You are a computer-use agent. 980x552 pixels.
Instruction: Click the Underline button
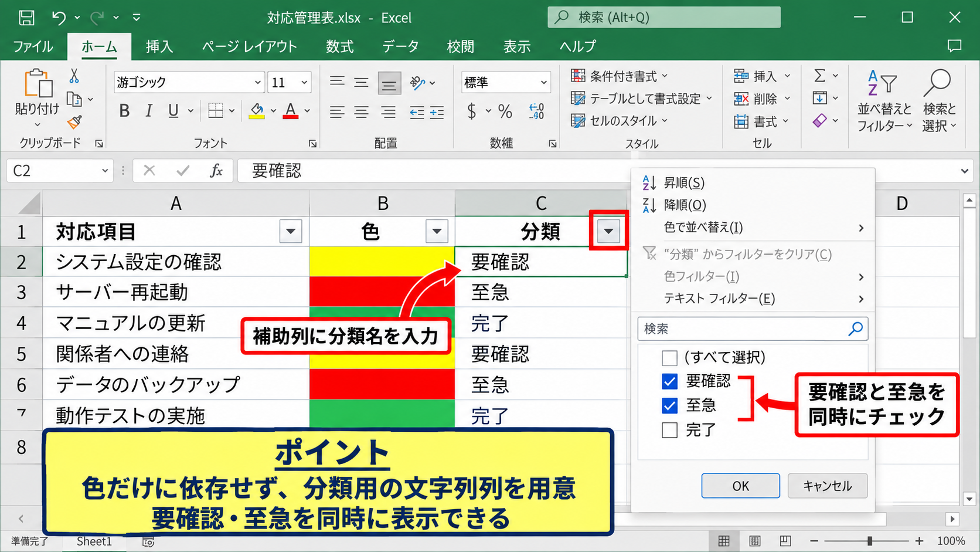coord(173,111)
